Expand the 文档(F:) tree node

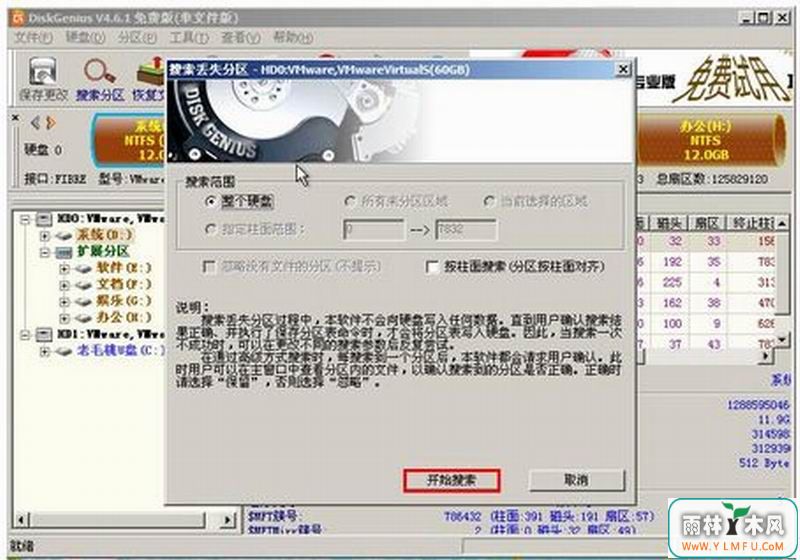pos(65,285)
